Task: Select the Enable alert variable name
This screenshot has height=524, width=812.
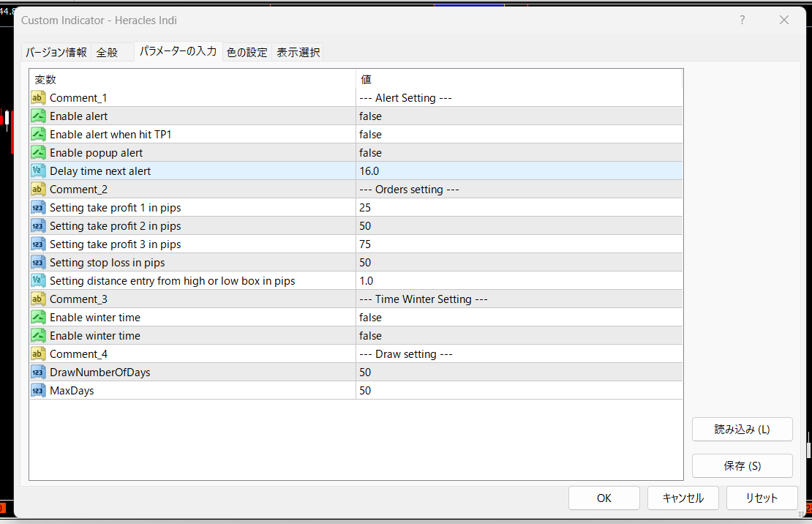Action: pos(79,116)
